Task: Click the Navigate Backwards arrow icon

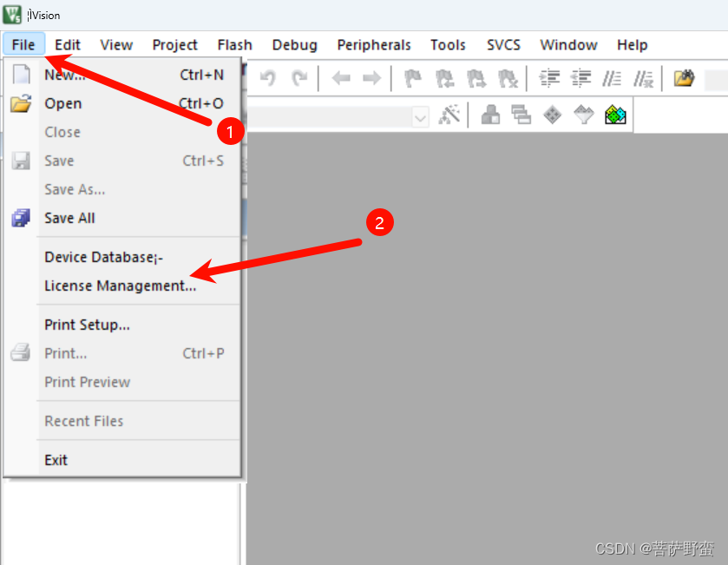Action: 341,78
